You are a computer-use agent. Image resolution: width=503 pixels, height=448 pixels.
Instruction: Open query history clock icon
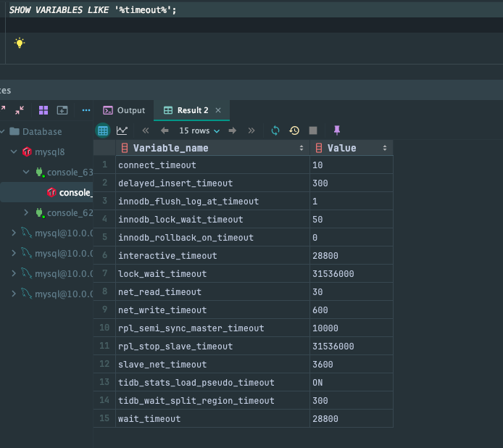point(294,130)
